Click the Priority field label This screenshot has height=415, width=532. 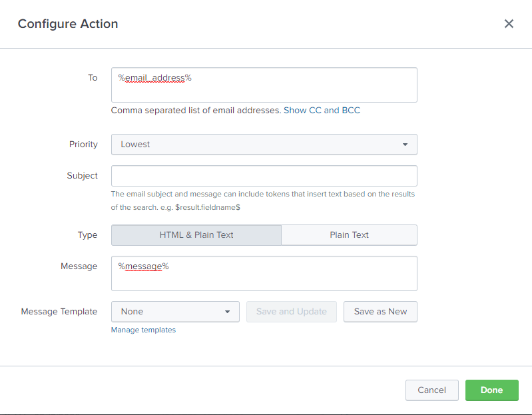83,145
